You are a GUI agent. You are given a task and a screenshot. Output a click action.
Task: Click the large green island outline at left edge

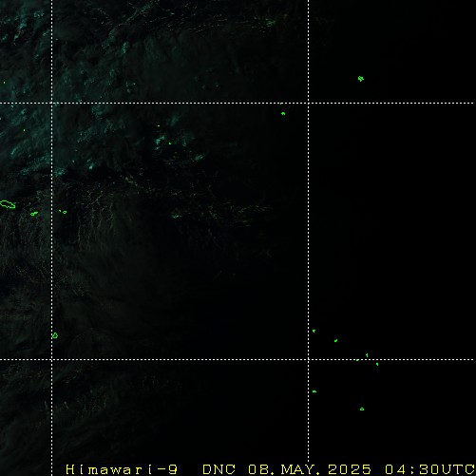pyautogui.click(x=8, y=204)
